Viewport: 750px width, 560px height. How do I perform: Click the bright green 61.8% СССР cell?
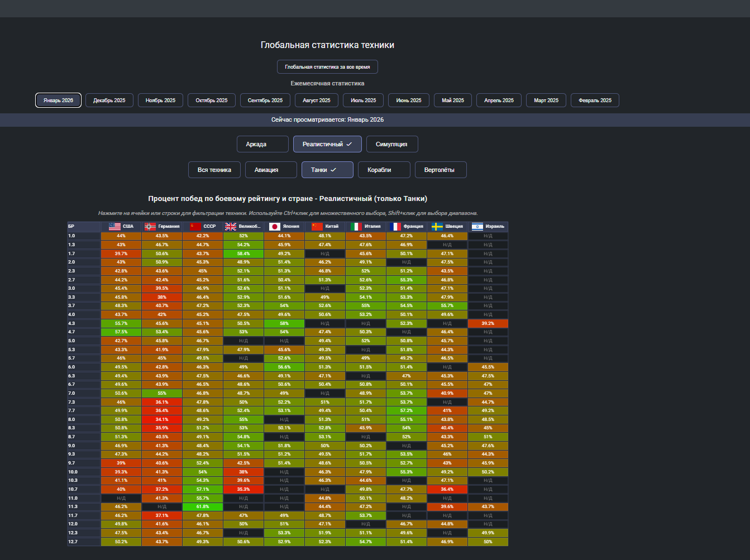click(x=203, y=507)
